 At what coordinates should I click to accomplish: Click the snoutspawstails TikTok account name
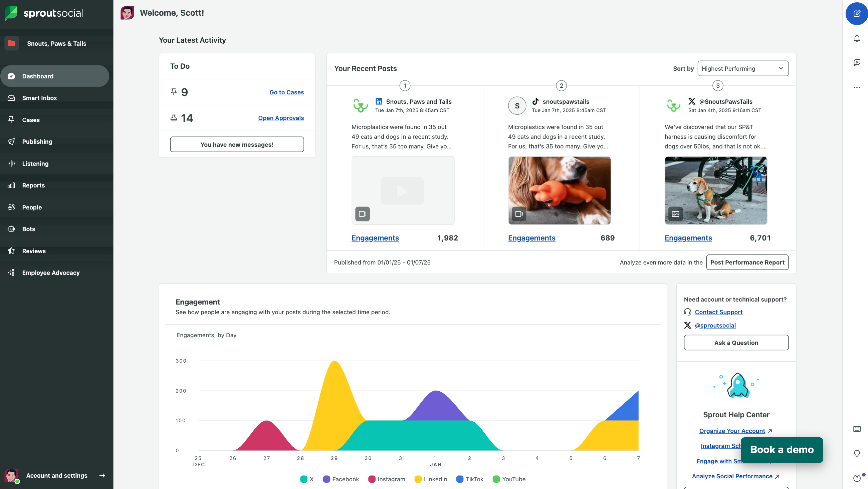point(566,101)
